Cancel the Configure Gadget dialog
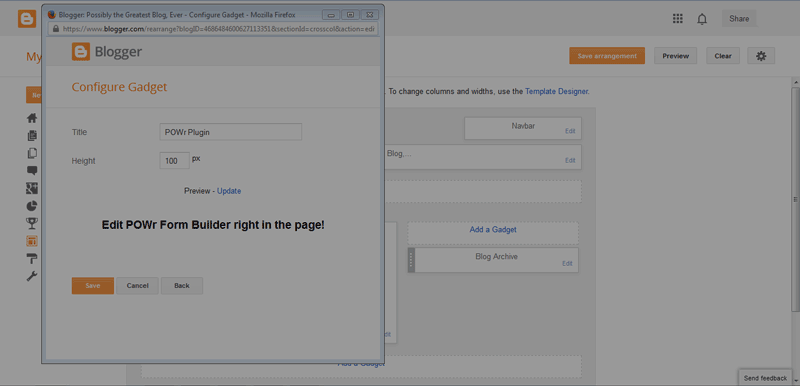Image resolution: width=800 pixels, height=386 pixels. pos(137,286)
